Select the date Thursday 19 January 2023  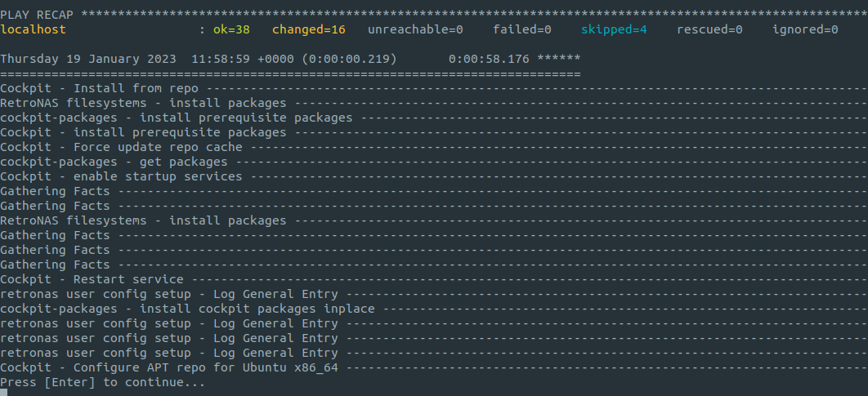click(88, 59)
